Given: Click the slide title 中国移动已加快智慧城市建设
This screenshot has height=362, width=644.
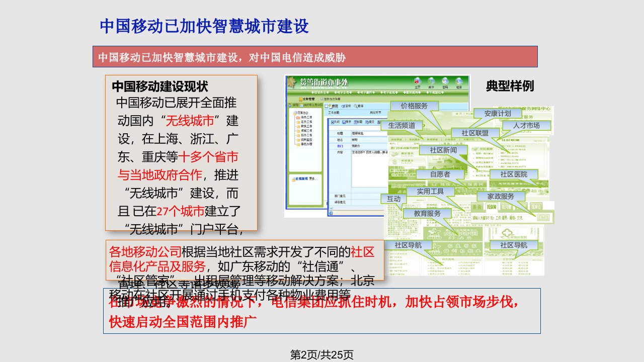Looking at the screenshot, I should click(x=204, y=26).
